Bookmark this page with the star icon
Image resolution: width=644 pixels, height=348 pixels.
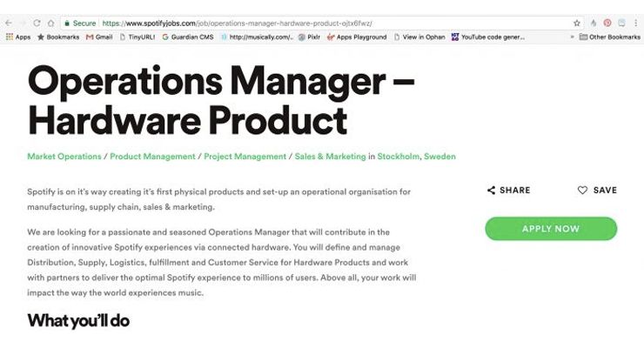point(576,23)
